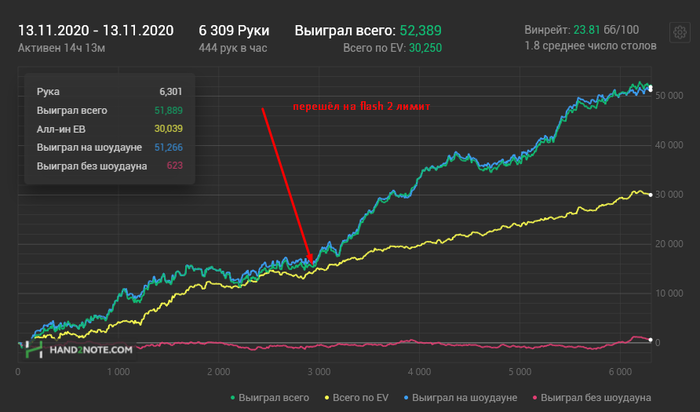Click the EV total value 30,250

coord(425,48)
